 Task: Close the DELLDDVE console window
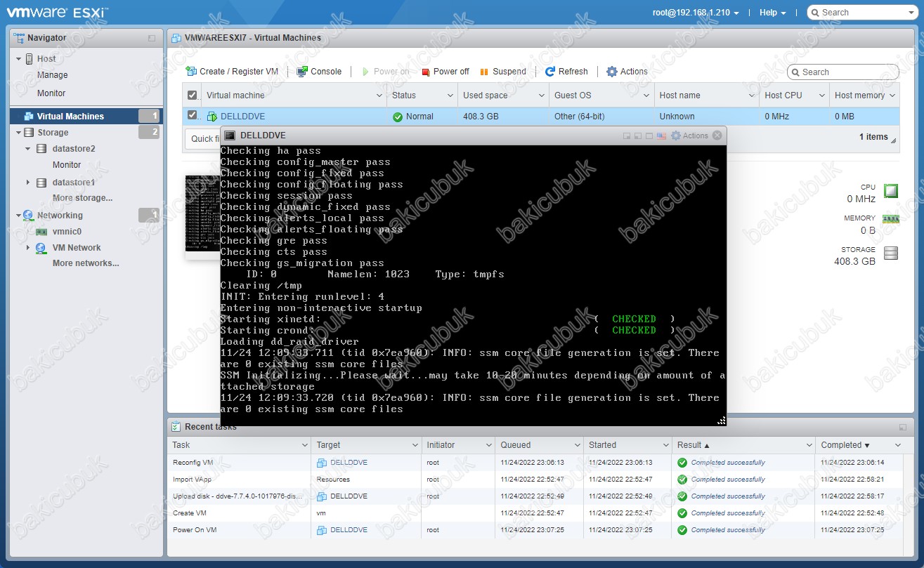[717, 136]
